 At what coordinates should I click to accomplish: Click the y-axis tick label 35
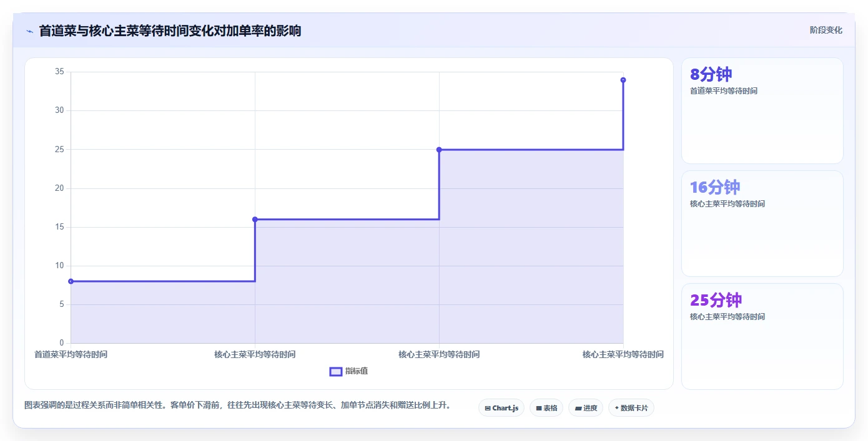pyautogui.click(x=59, y=72)
